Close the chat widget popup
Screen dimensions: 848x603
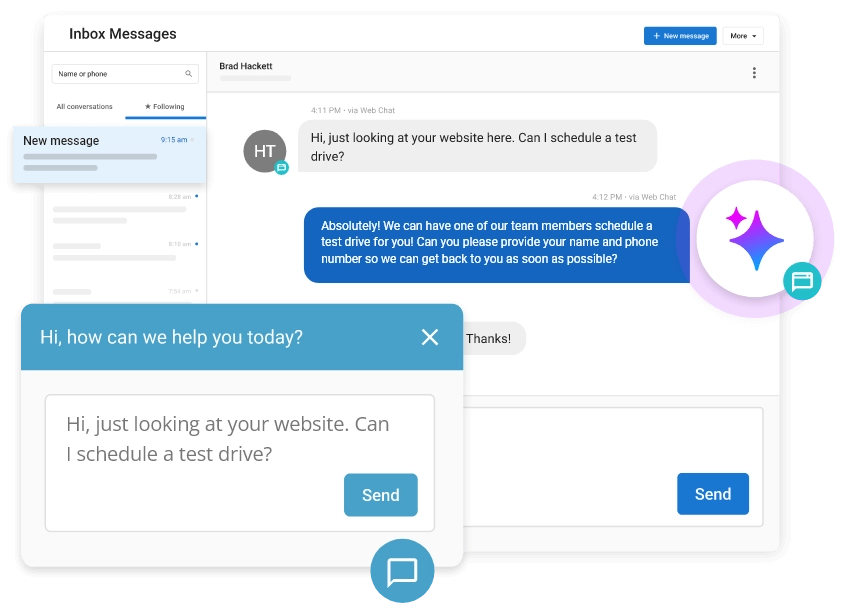click(x=430, y=337)
